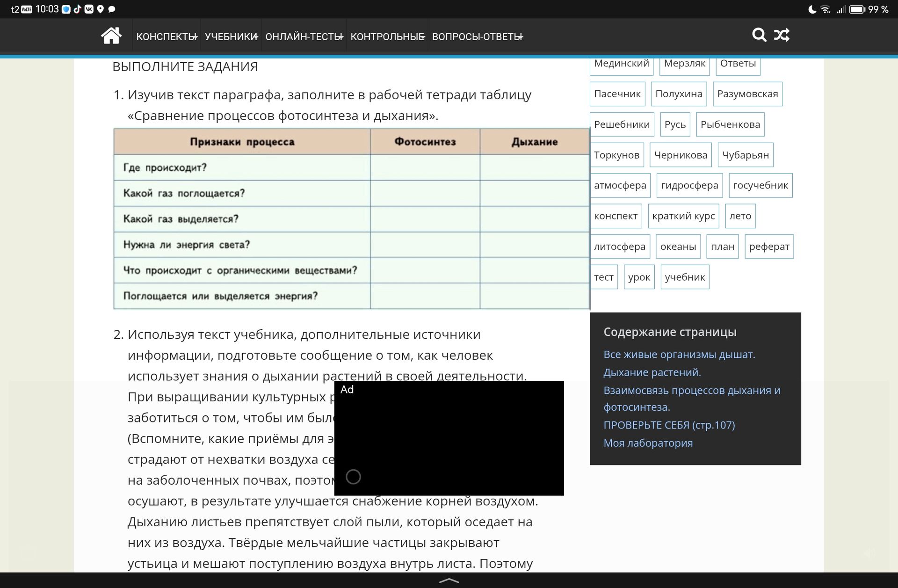The height and width of the screenshot is (588, 898).
Task: Tap the Wi-Fi icon in status bar
Action: [x=826, y=9]
